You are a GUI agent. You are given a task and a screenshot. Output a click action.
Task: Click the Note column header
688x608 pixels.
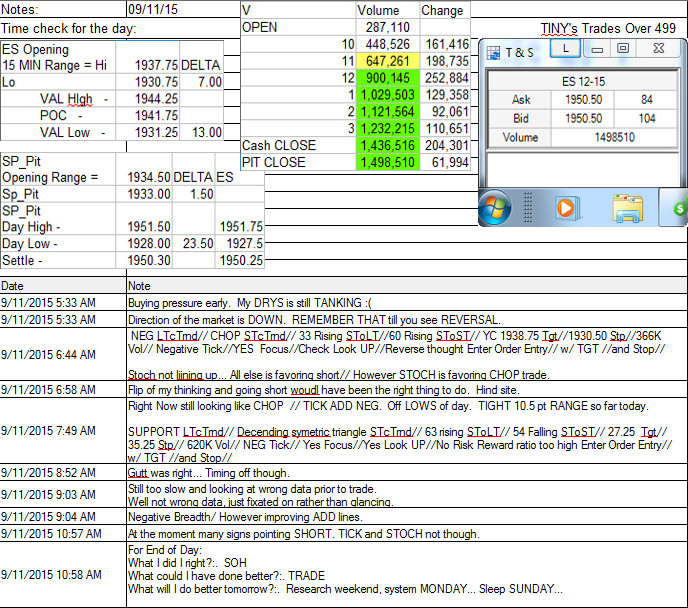[407, 286]
